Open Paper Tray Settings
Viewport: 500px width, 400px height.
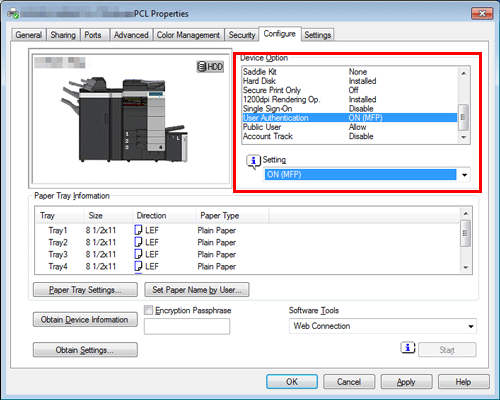(x=85, y=290)
